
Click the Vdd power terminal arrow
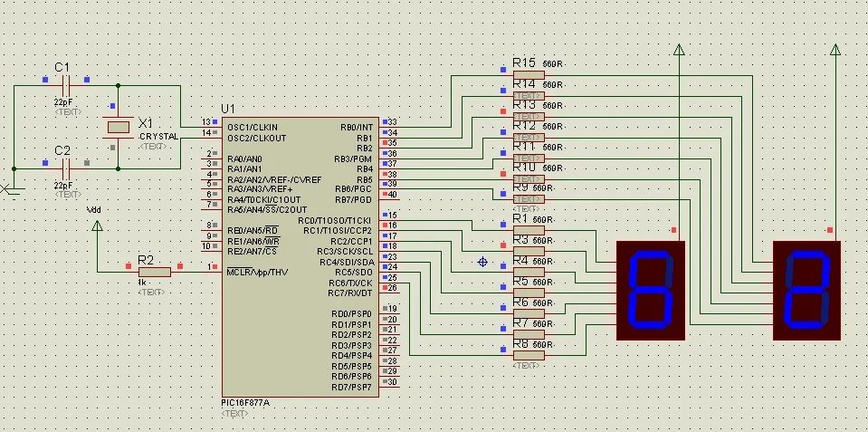(x=97, y=226)
